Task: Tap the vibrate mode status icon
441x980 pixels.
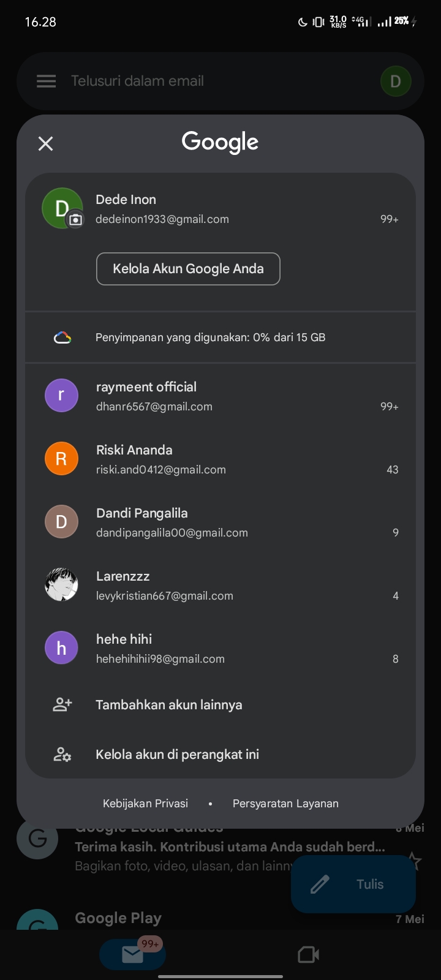Action: click(318, 22)
